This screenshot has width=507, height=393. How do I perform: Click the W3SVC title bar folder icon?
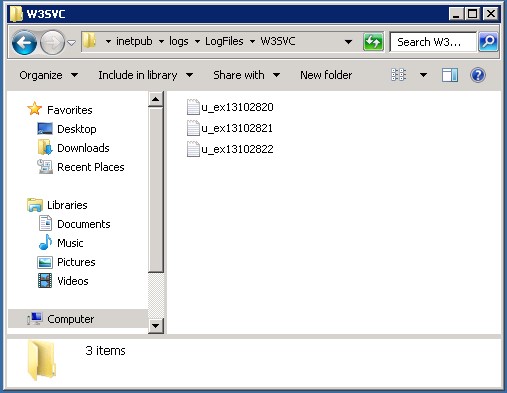[16, 14]
